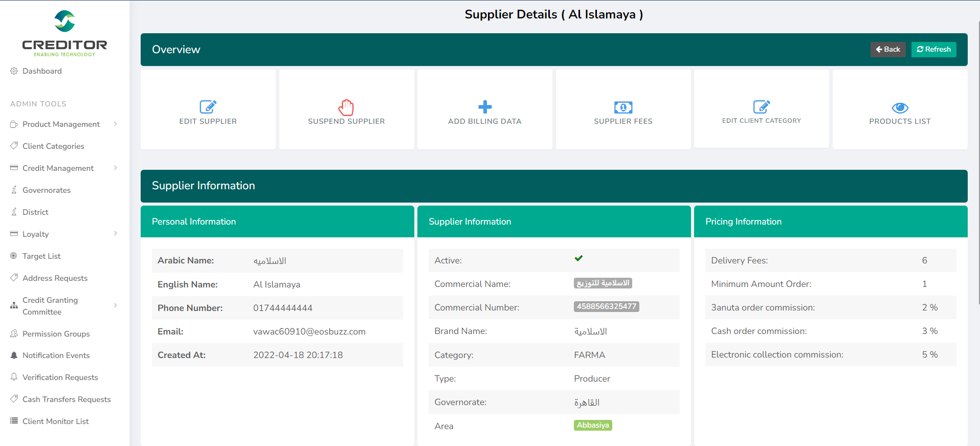This screenshot has width=980, height=446.
Task: Click the Edit Client Category icon
Action: (761, 106)
